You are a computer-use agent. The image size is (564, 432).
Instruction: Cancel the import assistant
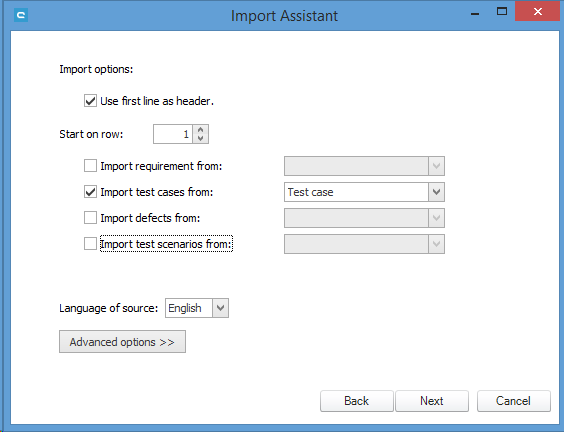514,401
